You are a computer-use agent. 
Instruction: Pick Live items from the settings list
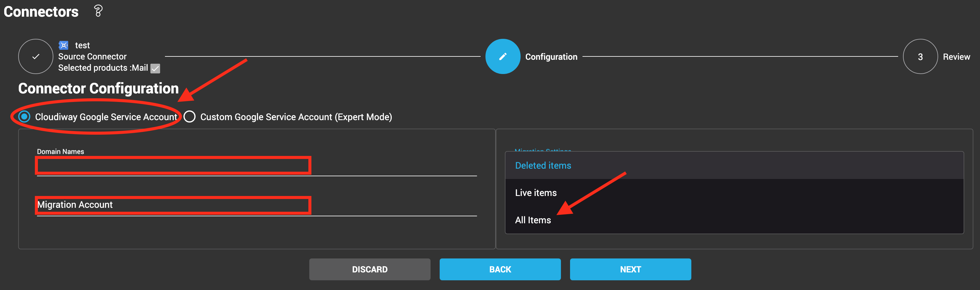point(535,193)
